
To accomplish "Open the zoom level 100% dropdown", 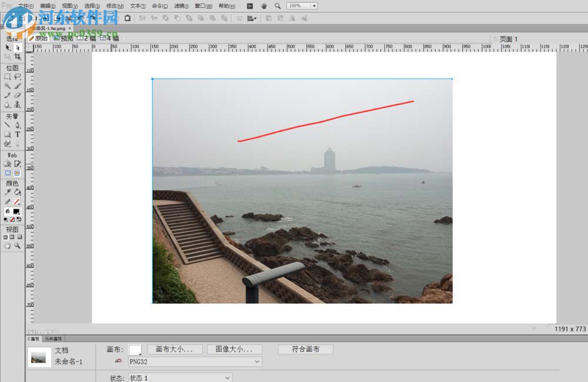I will coord(314,6).
